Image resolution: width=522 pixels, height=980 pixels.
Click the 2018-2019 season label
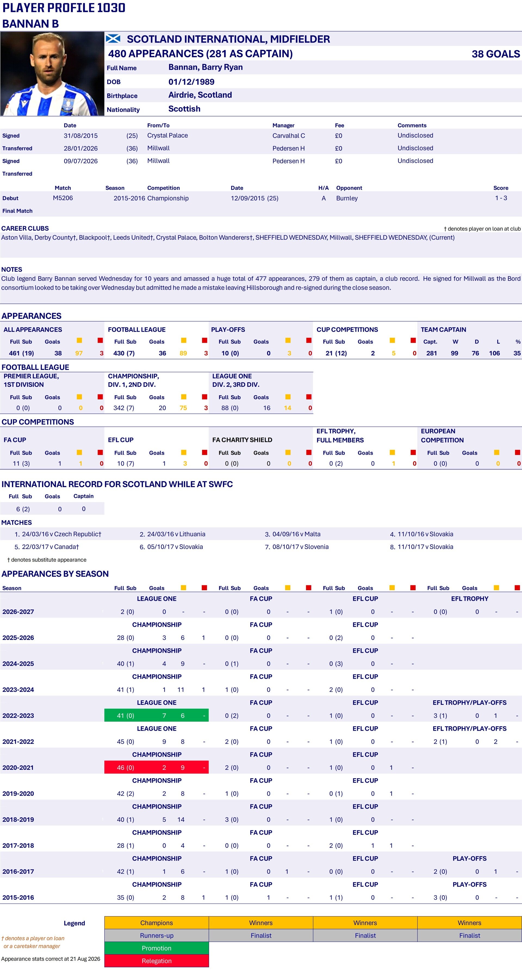(18, 819)
